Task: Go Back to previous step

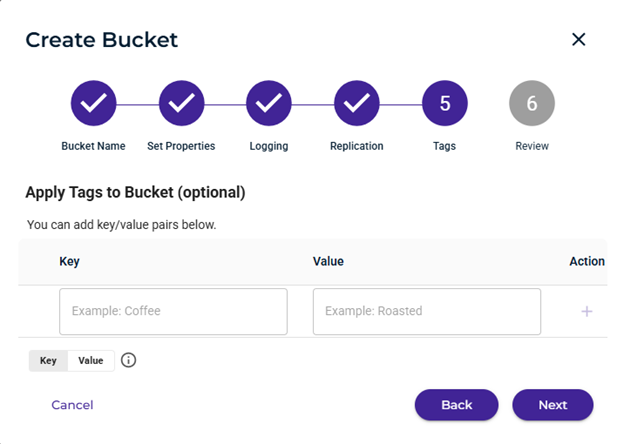Action: (x=456, y=405)
